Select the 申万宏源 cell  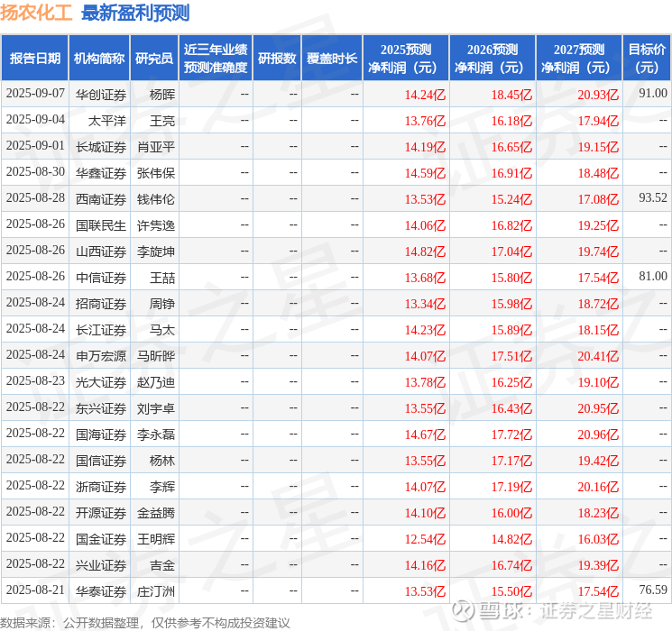[101, 356]
